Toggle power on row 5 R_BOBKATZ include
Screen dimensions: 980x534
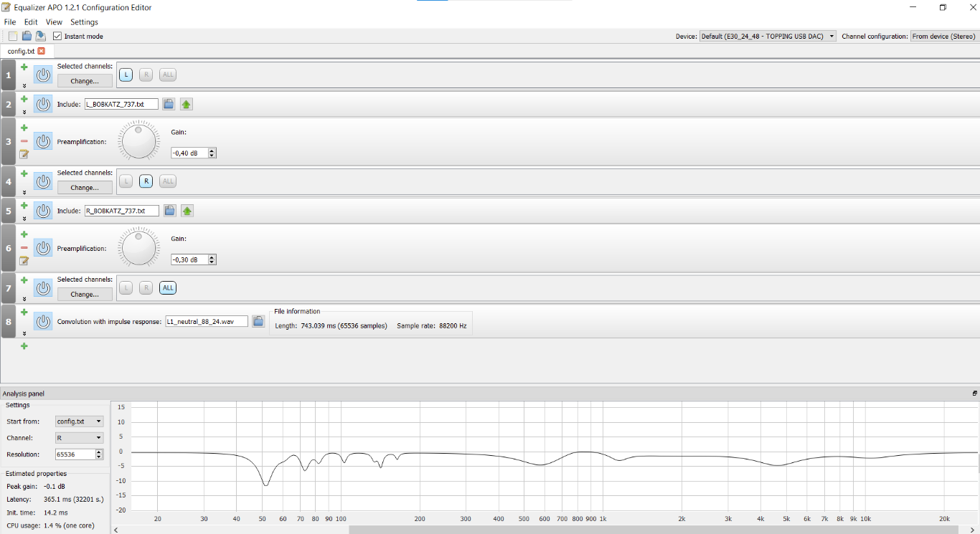click(x=43, y=211)
